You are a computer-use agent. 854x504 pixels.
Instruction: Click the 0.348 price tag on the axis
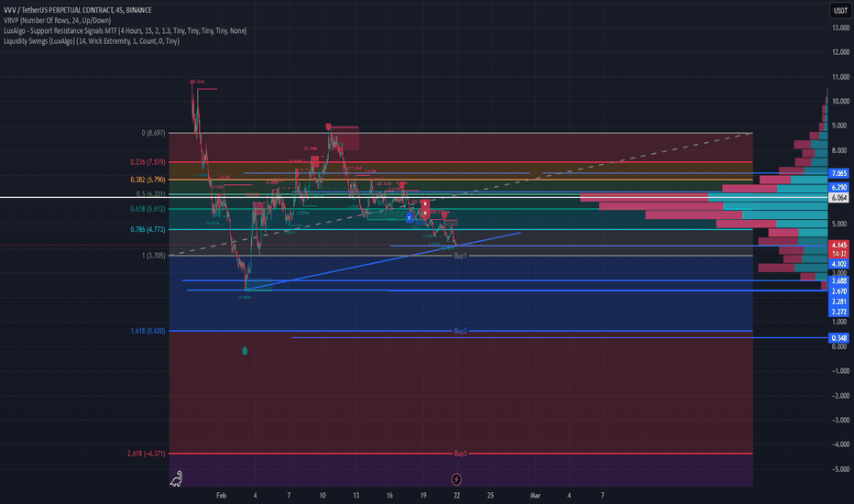(x=838, y=338)
